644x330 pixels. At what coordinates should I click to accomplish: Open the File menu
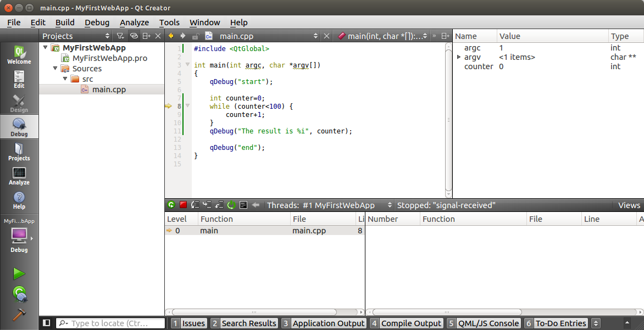click(x=14, y=23)
